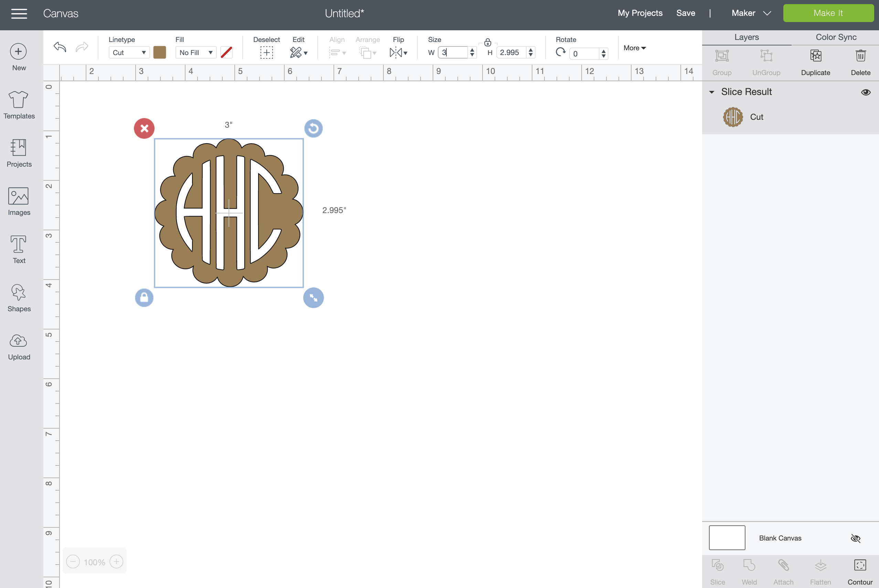Open the Images library

[19, 201]
